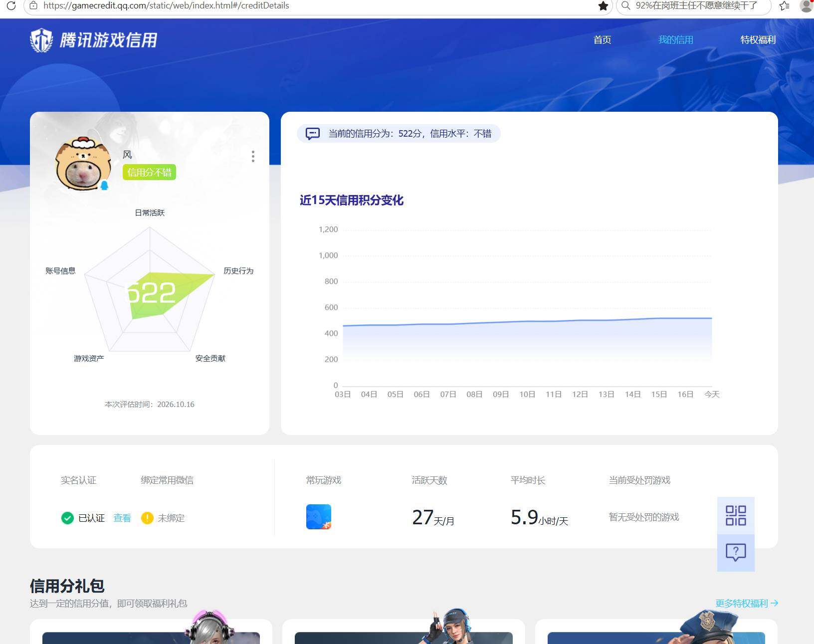Viewport: 814px width, 644px height.
Task: Open the frequently played game icon
Action: click(x=319, y=517)
